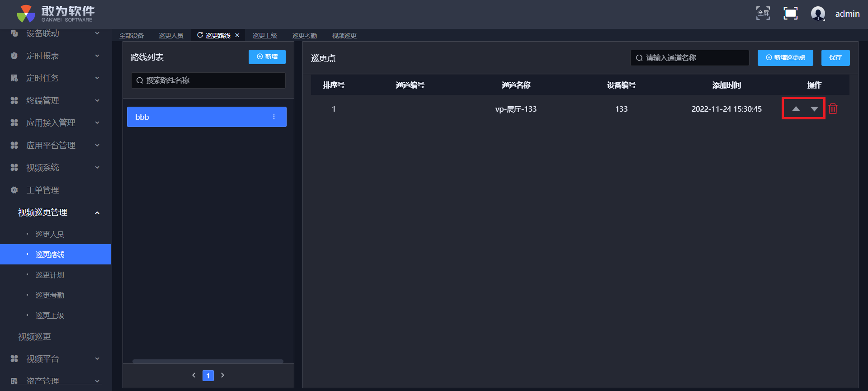Move patrol point up with up arrow
Viewport: 868px width, 391px height.
point(796,109)
